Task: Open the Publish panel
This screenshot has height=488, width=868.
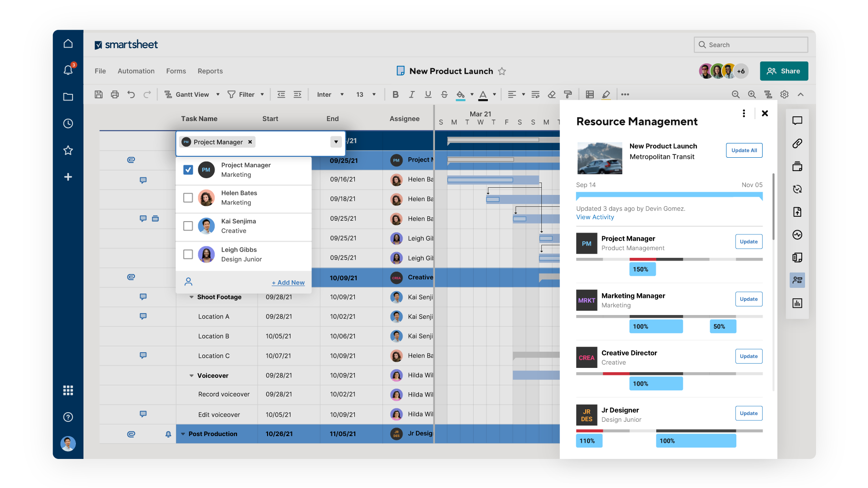Action: pyautogui.click(x=797, y=212)
